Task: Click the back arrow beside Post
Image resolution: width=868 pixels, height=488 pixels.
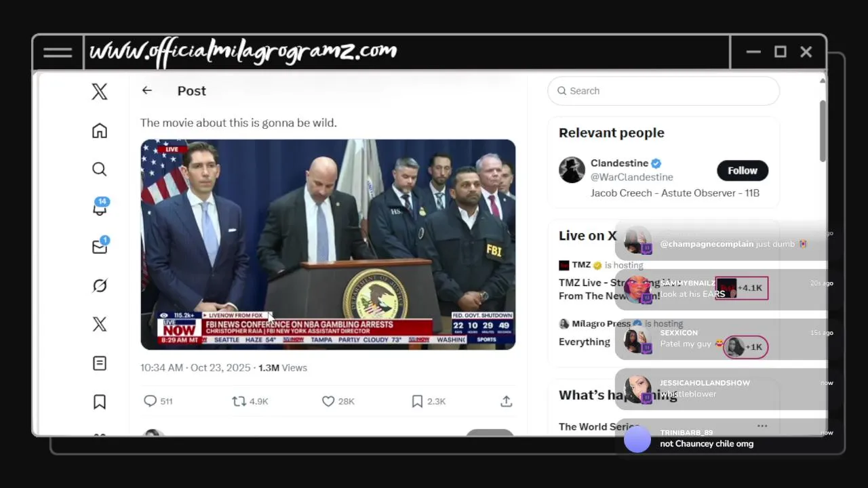Action: 147,90
